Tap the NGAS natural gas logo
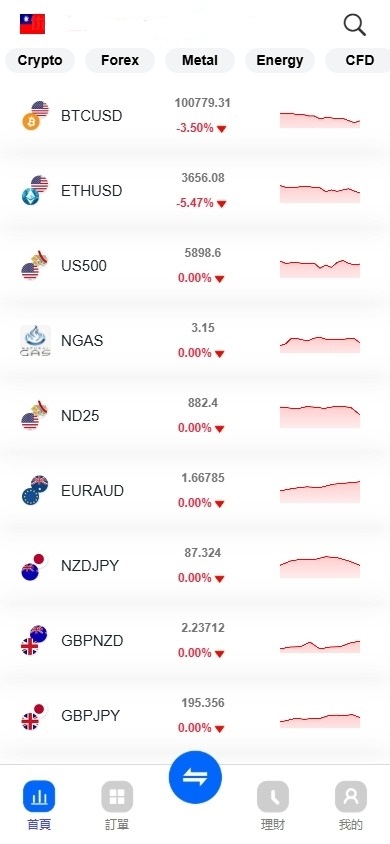The width and height of the screenshot is (390, 844). click(x=36, y=341)
